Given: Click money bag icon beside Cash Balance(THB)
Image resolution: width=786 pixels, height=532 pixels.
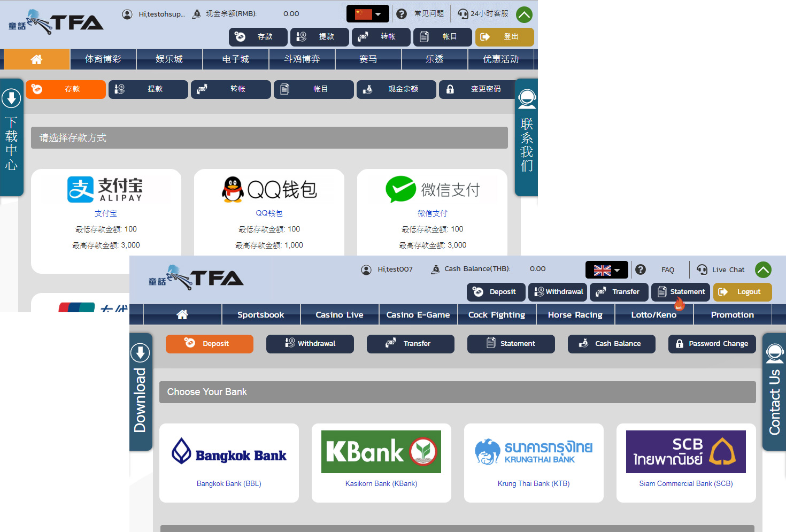Looking at the screenshot, I should pos(436,269).
